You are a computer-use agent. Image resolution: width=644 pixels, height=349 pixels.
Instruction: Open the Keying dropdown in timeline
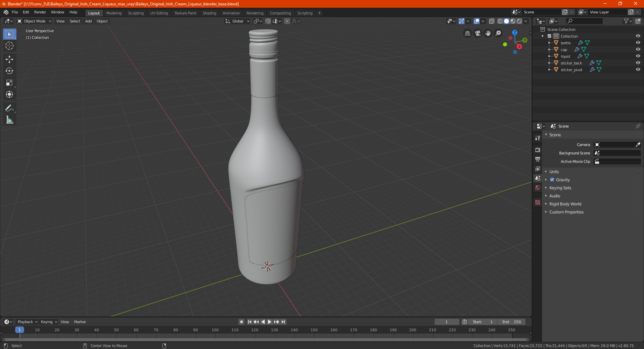click(x=49, y=322)
